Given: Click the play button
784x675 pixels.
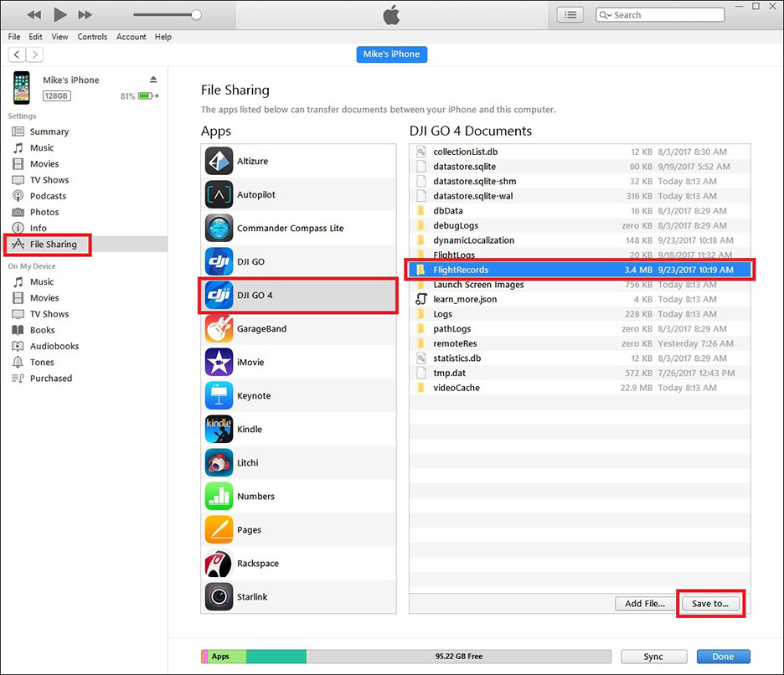Looking at the screenshot, I should point(60,14).
